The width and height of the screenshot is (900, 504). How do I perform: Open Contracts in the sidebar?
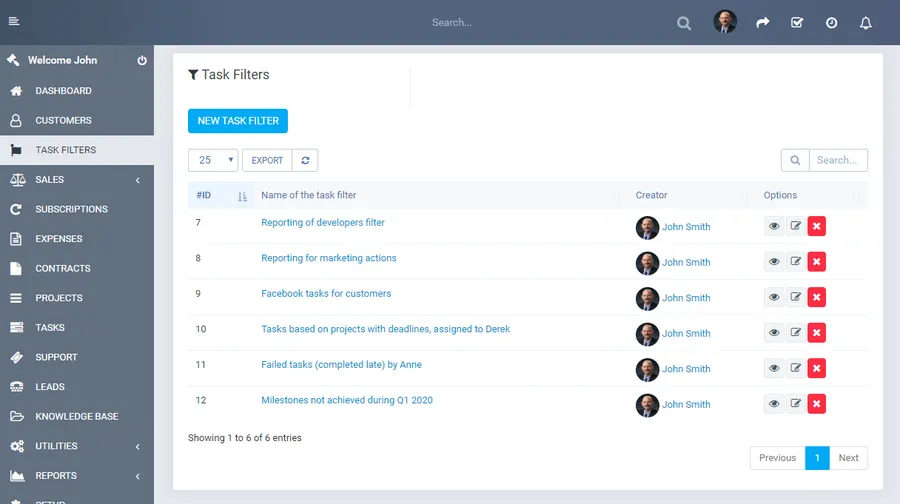[77, 269]
